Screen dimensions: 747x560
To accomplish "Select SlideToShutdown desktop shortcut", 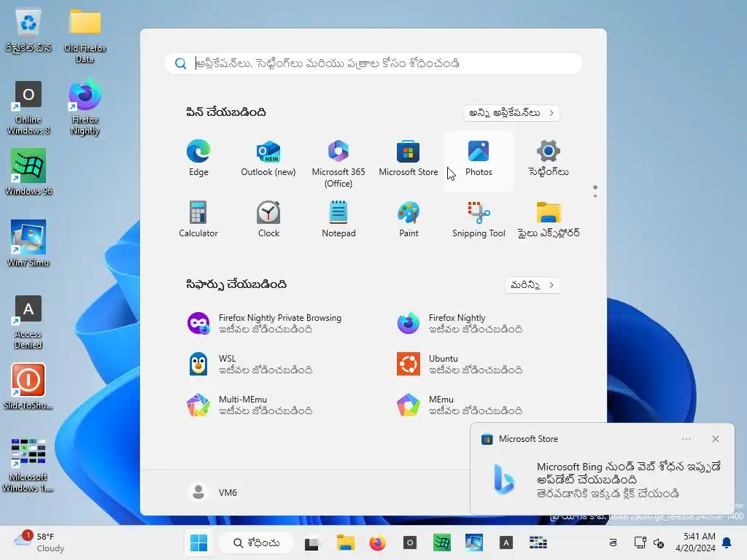I will tap(28, 386).
